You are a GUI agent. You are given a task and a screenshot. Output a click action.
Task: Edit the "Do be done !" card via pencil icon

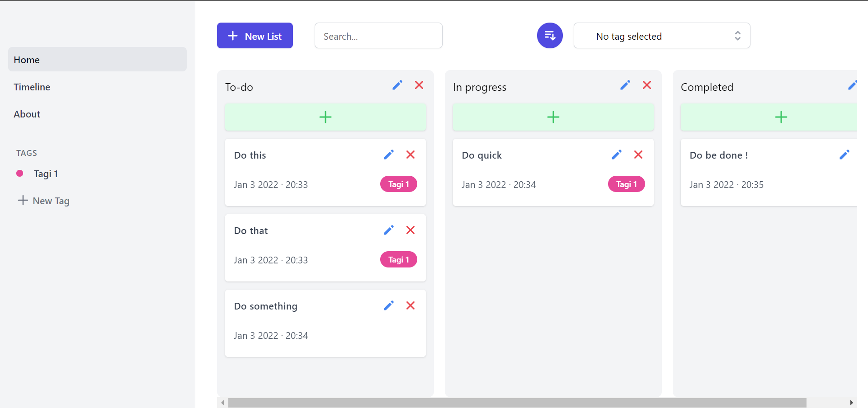[x=844, y=155]
